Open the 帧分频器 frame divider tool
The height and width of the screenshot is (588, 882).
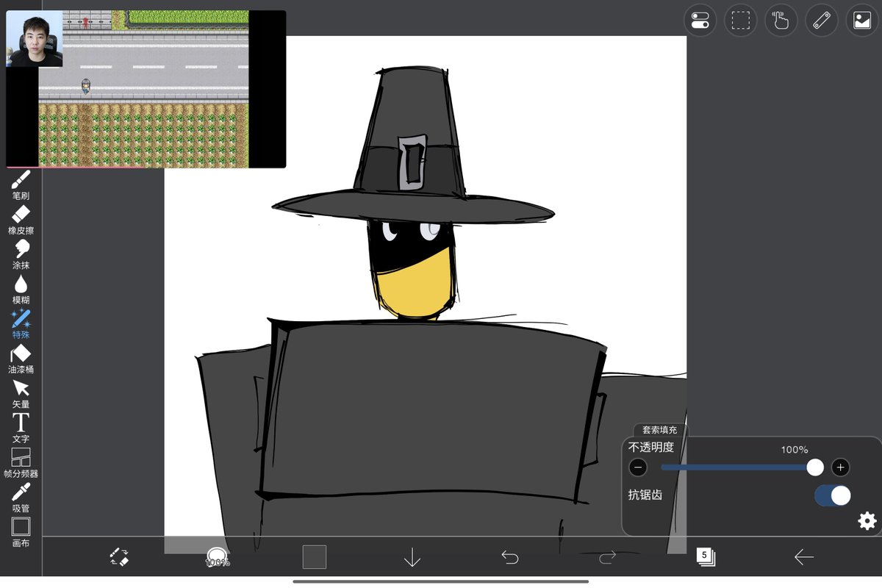(21, 463)
